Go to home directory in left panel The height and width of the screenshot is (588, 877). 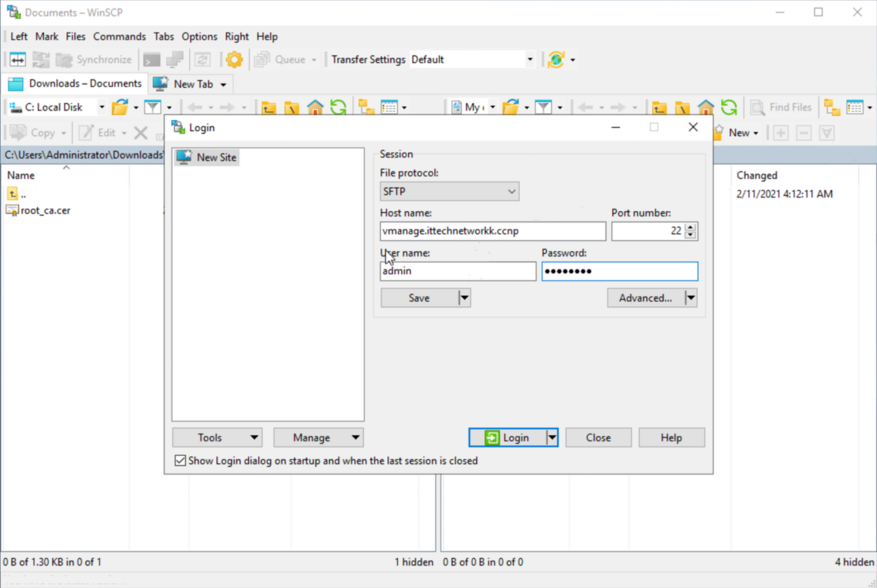(x=315, y=107)
